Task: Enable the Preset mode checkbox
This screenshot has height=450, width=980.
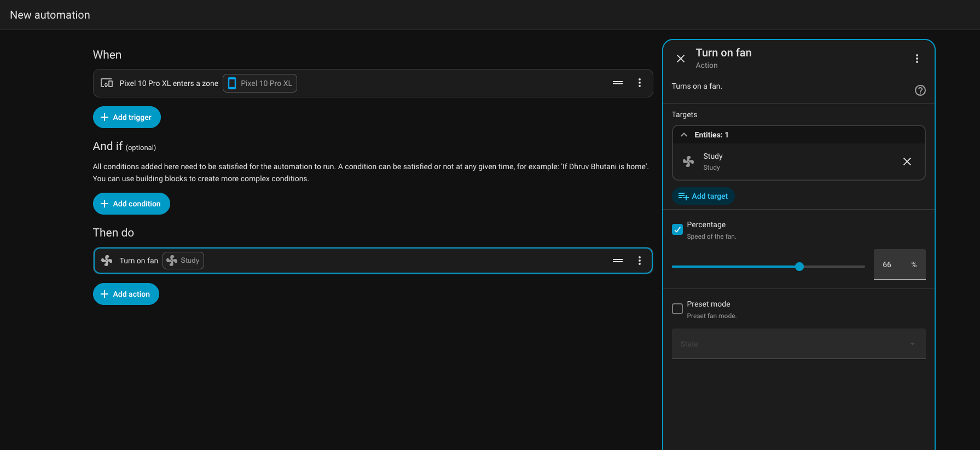Action: pos(677,309)
